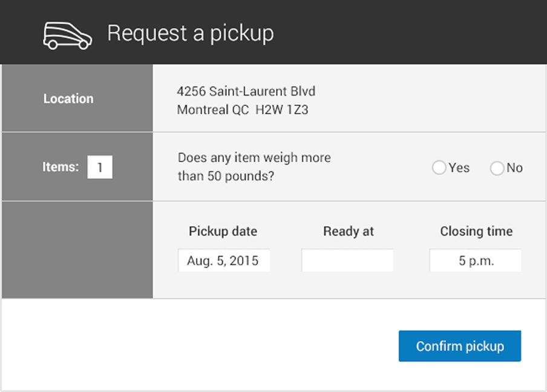Image resolution: width=547 pixels, height=392 pixels.
Task: Click the Items quantity field showing 1
Action: tap(100, 167)
